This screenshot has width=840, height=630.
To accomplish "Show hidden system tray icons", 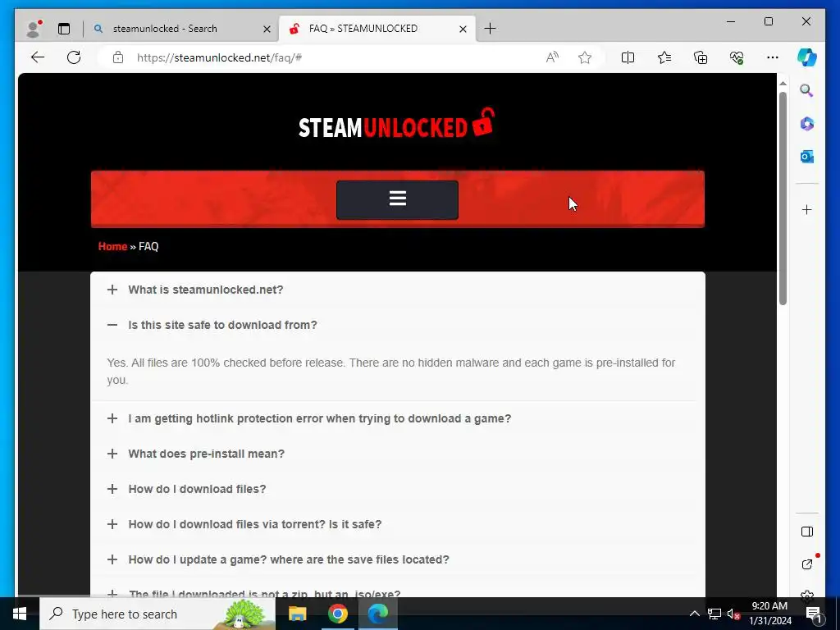I will (x=694, y=614).
